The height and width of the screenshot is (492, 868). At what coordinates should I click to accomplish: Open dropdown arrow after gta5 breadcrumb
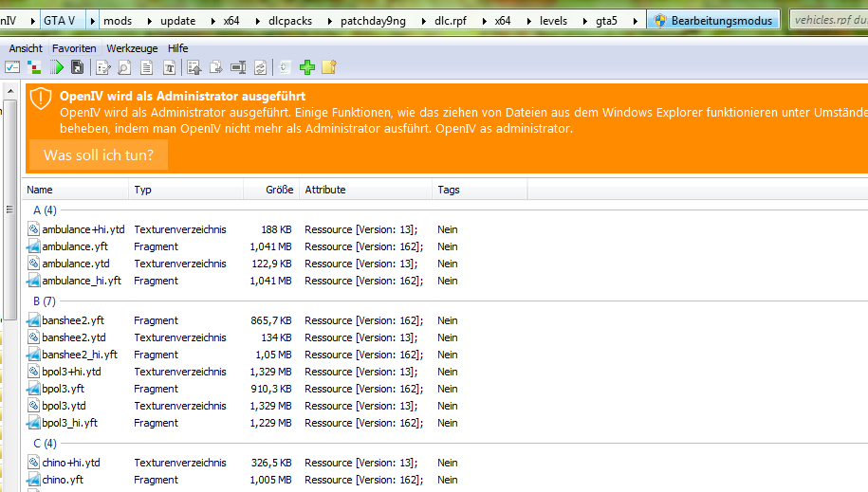[635, 21]
